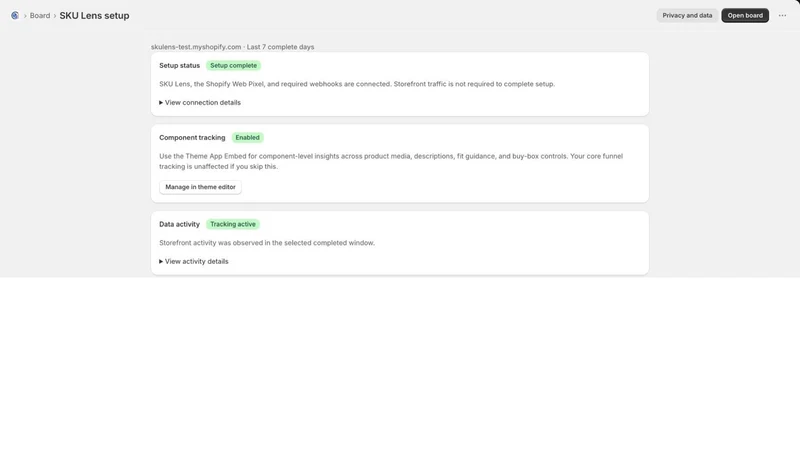Click the Tracking active badge

click(233, 224)
